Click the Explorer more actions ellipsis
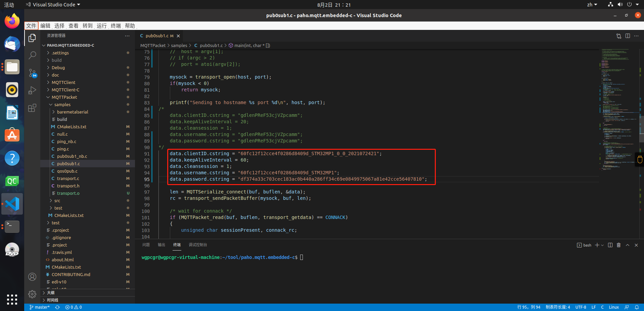Viewport: 644px width, 311px height. click(x=127, y=36)
